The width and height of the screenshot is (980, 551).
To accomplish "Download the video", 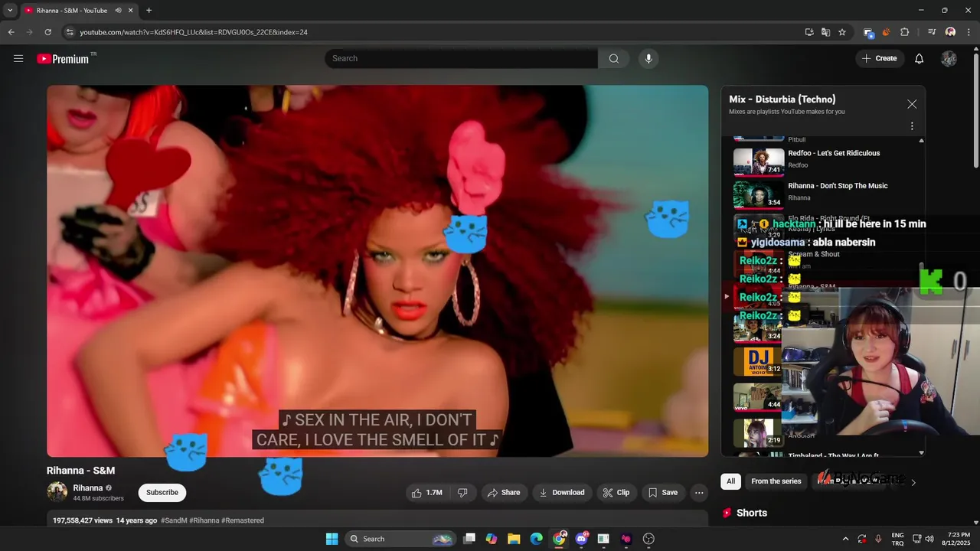I will (562, 493).
